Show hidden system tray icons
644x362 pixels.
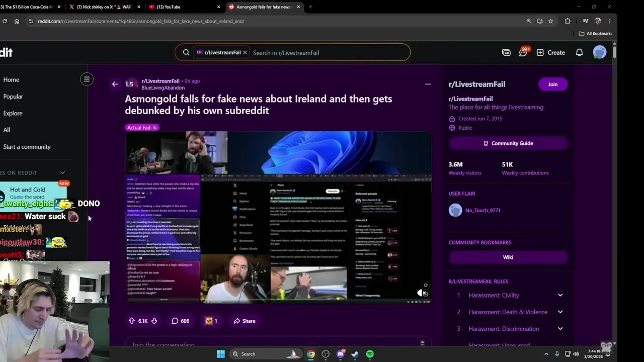tap(546, 354)
